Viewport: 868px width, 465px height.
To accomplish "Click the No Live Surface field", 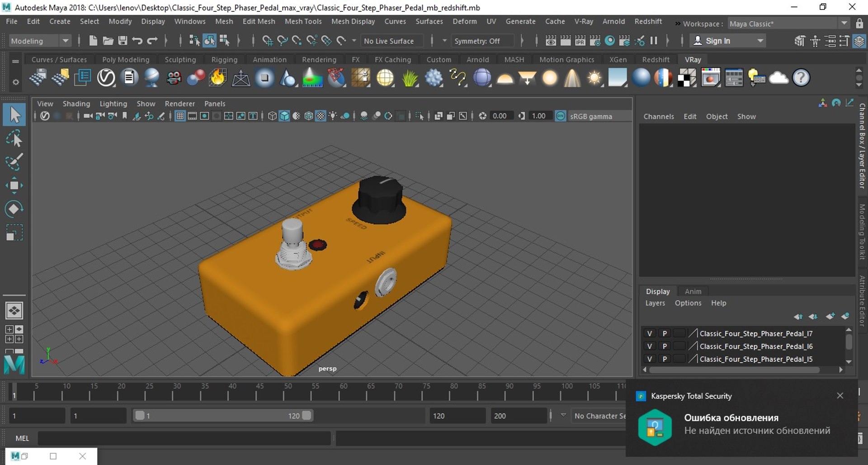I will pos(392,41).
